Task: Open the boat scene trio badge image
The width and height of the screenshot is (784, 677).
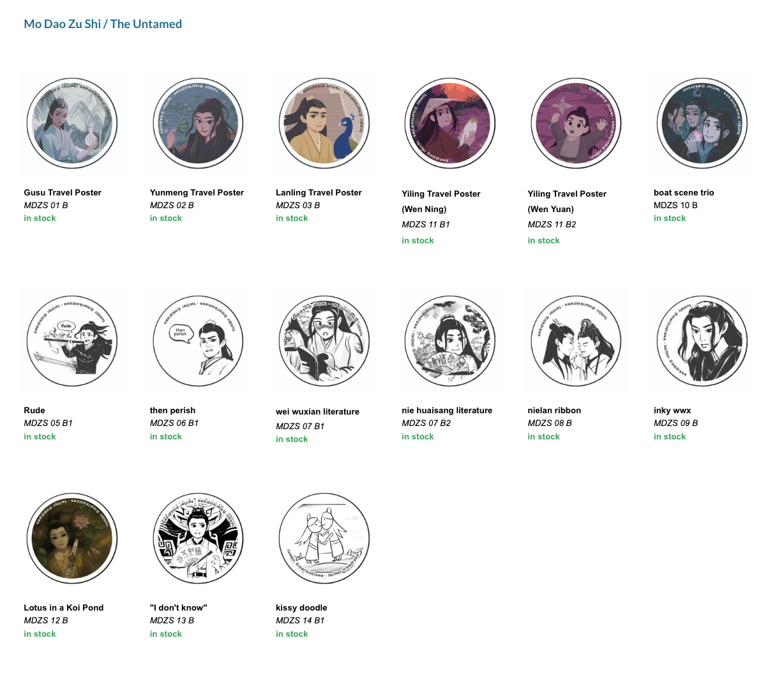Action: coord(702,123)
